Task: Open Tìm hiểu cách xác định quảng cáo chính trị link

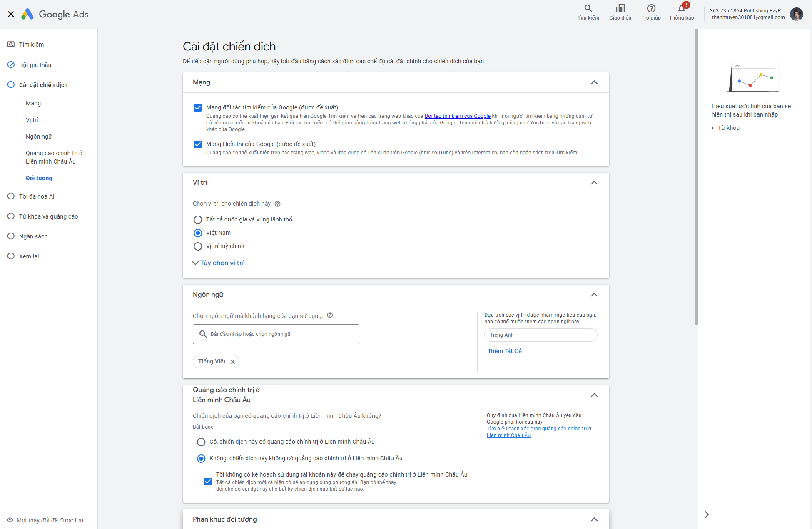Action: [x=539, y=432]
